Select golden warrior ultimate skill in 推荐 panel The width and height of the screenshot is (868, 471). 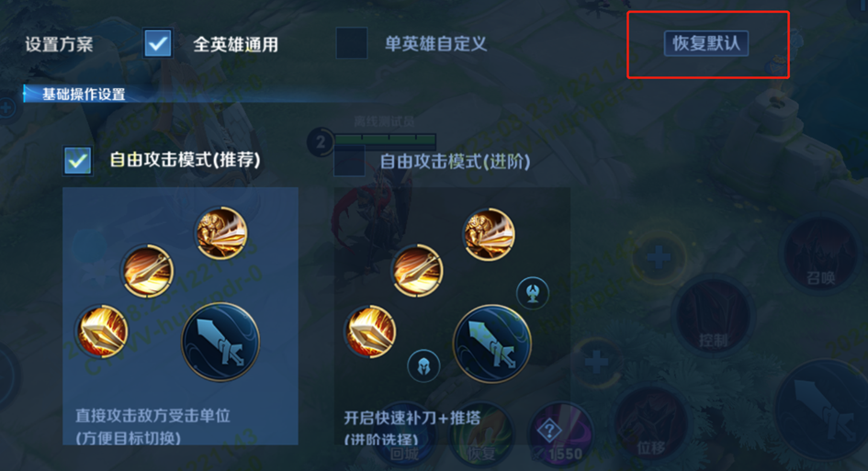[221, 233]
